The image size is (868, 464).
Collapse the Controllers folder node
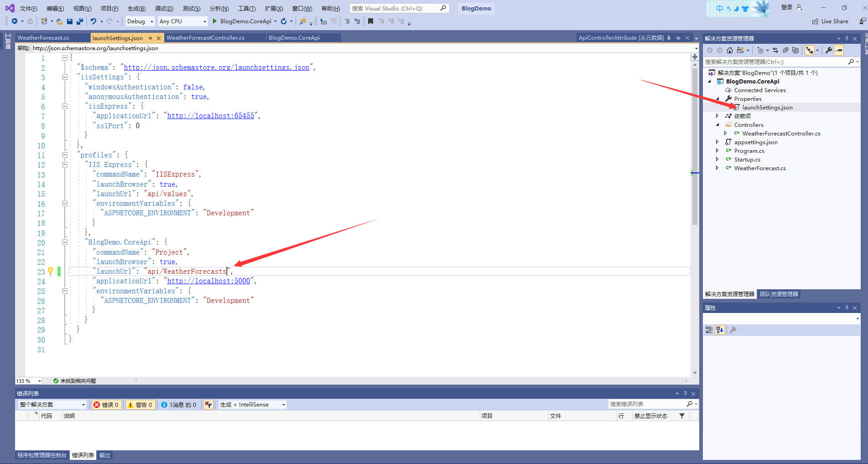point(717,125)
